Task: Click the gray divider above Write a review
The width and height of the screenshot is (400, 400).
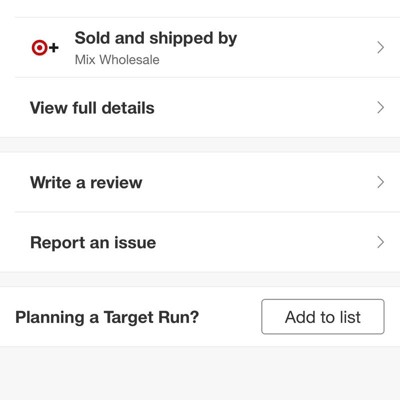Action: pos(200,145)
